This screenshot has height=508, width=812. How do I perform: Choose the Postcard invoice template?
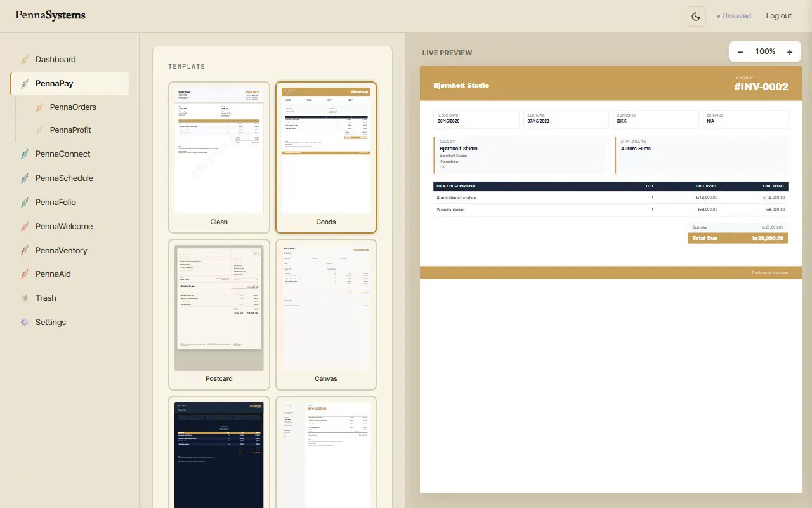[219, 314]
